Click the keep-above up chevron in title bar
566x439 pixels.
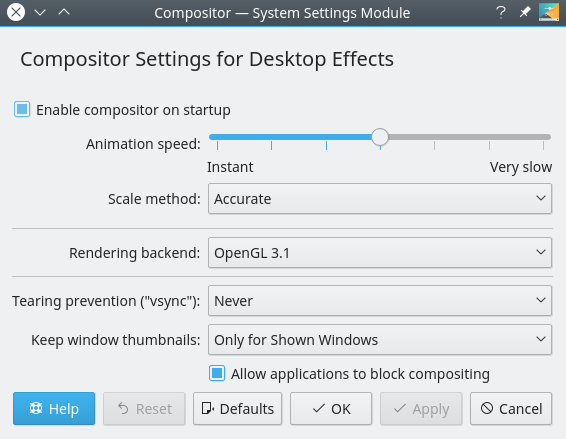pos(64,13)
